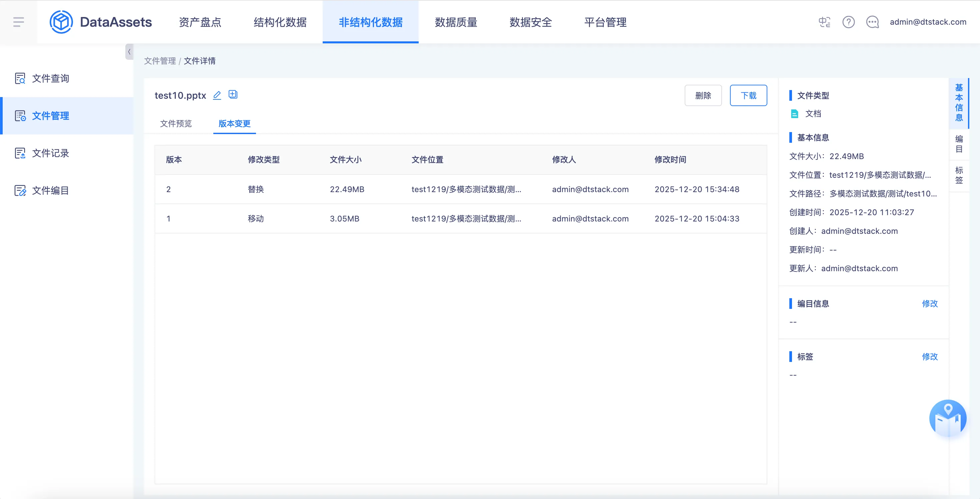This screenshot has width=980, height=499.
Task: Switch to the 文件预览 tab
Action: coord(176,123)
